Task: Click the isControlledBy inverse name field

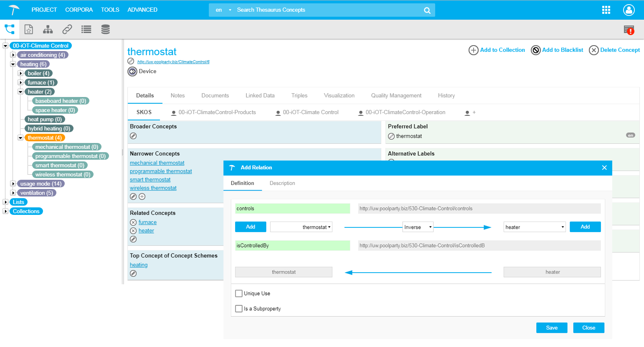Action: (292, 245)
